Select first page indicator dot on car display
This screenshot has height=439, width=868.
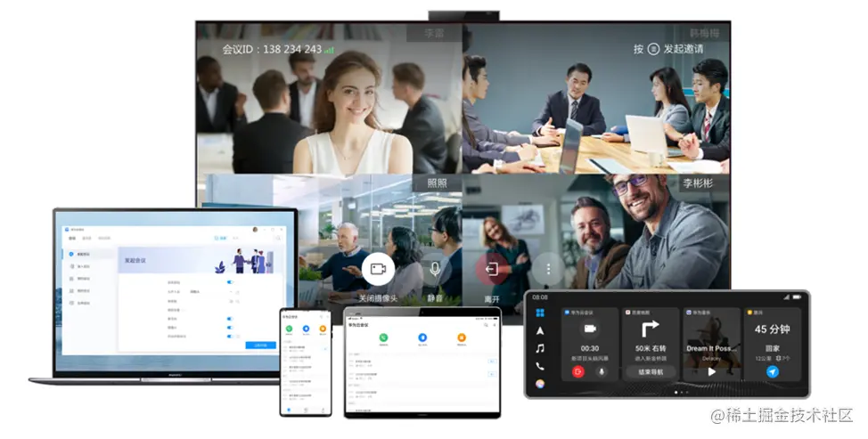tap(676, 392)
